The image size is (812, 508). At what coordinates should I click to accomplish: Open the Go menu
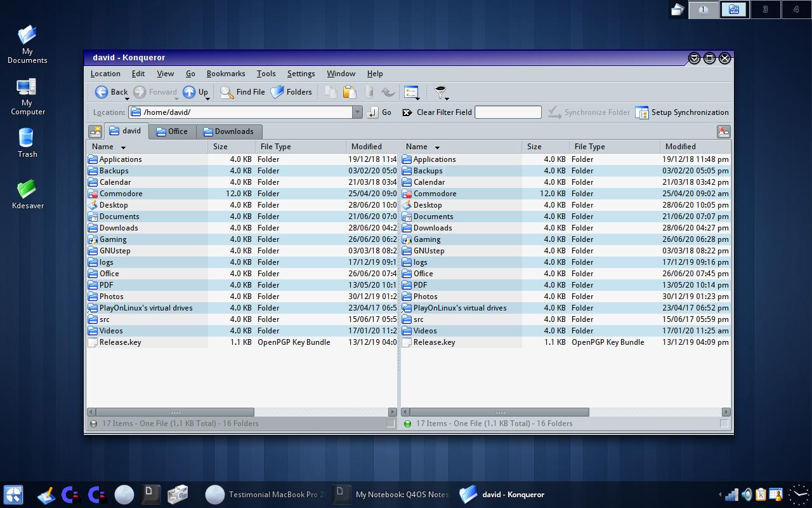click(x=190, y=74)
